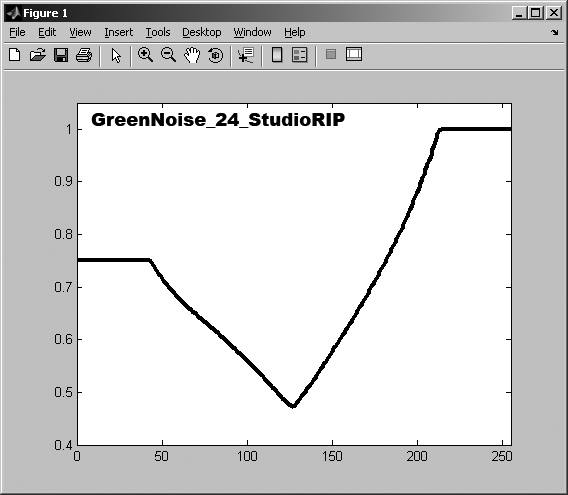
Task: Open the Desktop menu
Action: point(202,32)
